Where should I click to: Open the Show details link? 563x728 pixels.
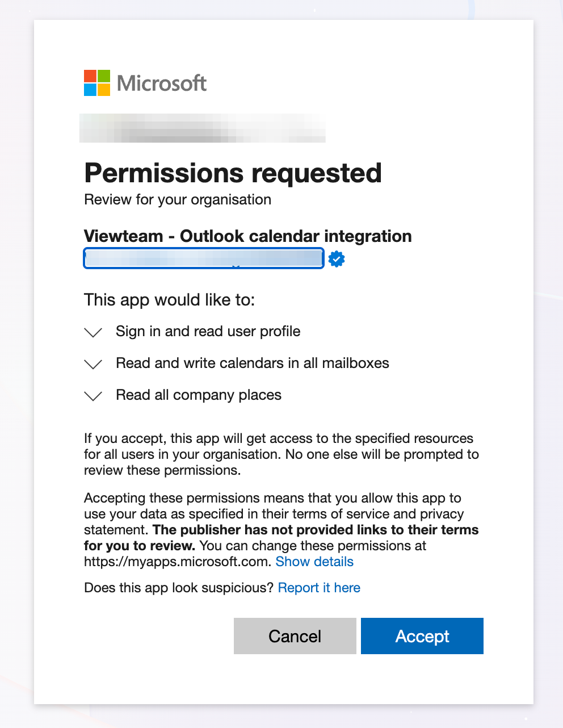[x=314, y=562]
